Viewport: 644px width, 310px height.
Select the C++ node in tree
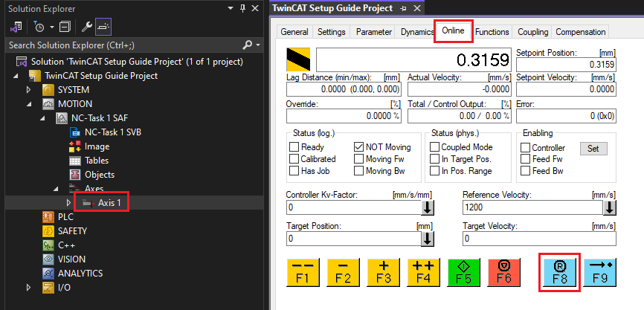click(66, 245)
